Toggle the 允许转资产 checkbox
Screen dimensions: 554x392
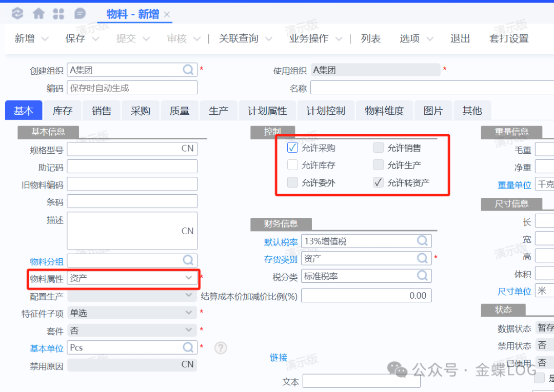(x=379, y=182)
